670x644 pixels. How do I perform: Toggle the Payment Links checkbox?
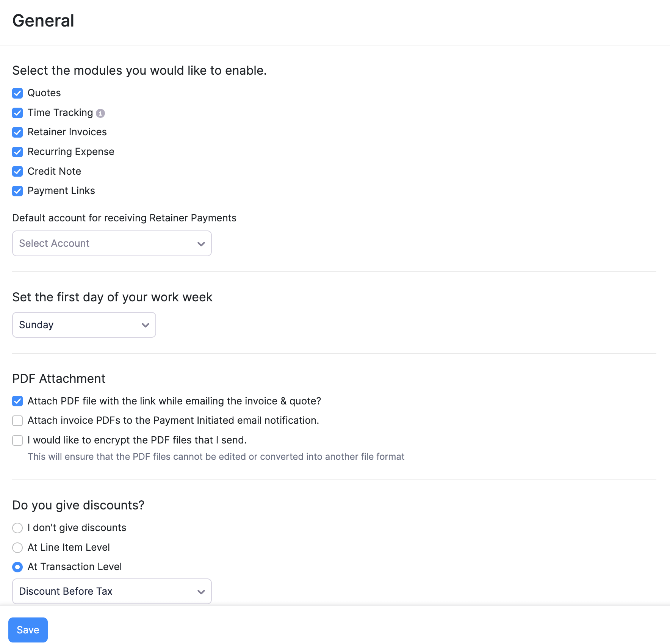tap(17, 191)
